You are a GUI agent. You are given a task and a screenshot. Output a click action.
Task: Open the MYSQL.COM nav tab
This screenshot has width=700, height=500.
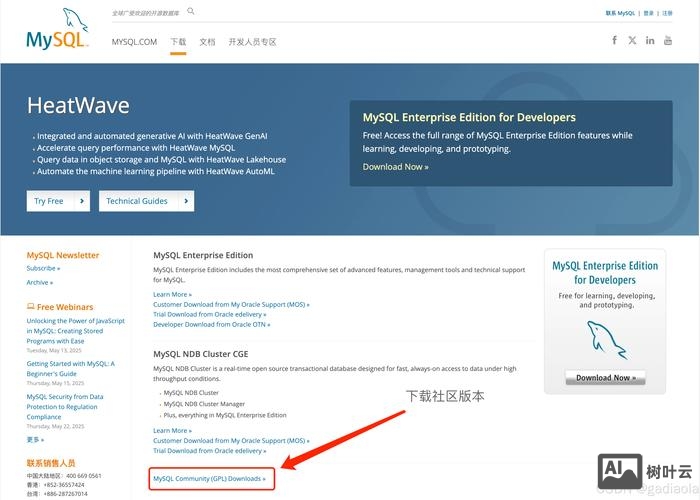tap(134, 42)
